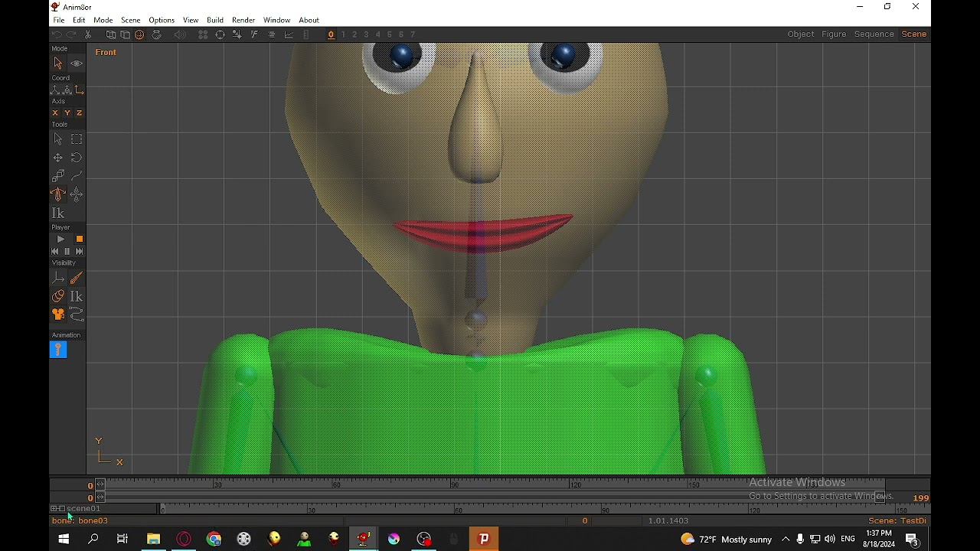Toggle axes visibility
The width and height of the screenshot is (980, 551).
(58, 278)
